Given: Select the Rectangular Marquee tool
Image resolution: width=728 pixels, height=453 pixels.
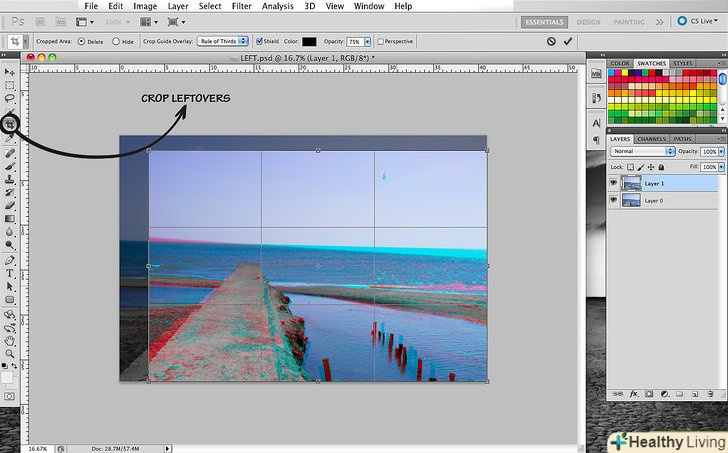Looking at the screenshot, I should click(10, 85).
